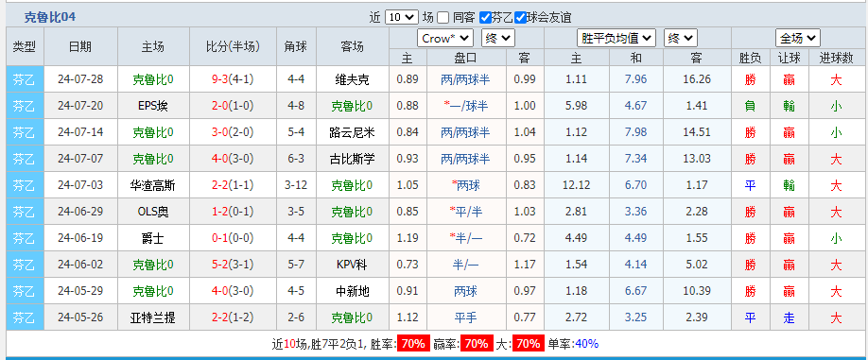Click the 角球 column header
Viewport: 868px width, 360px height.
[x=296, y=46]
